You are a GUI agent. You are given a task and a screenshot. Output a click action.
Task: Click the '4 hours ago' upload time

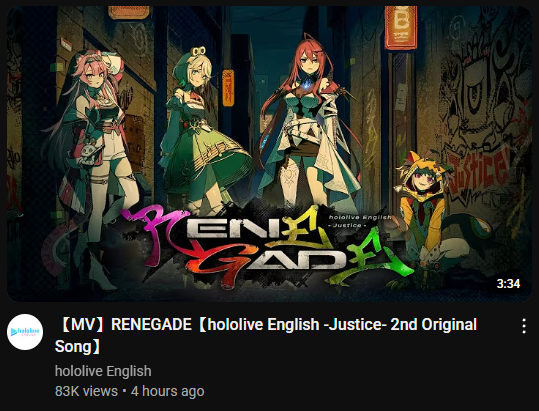pyautogui.click(x=168, y=391)
